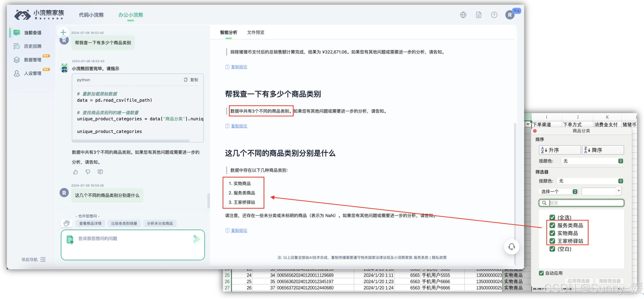Viewport: 644px width, 299px height.
Task: Open the 人设管理 persona management panel
Action: [x=32, y=73]
